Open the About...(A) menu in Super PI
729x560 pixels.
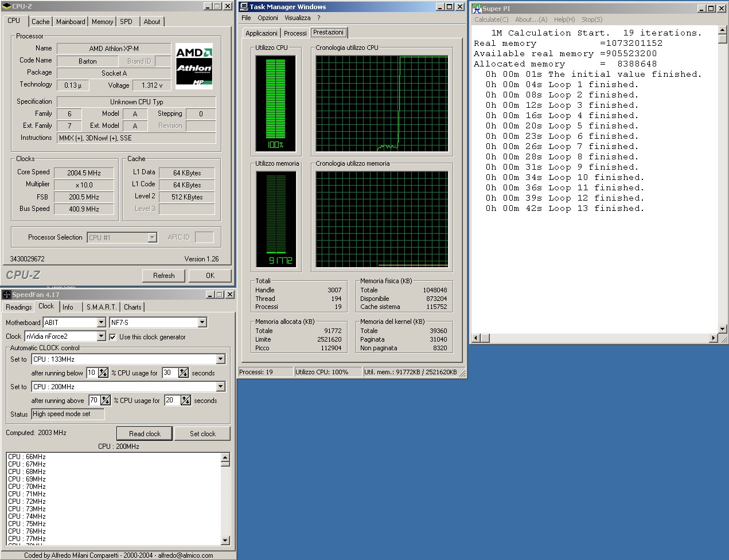[x=531, y=19]
